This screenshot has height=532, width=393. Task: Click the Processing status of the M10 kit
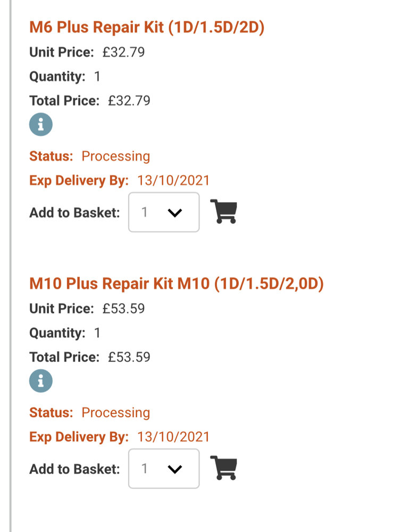[x=116, y=413]
